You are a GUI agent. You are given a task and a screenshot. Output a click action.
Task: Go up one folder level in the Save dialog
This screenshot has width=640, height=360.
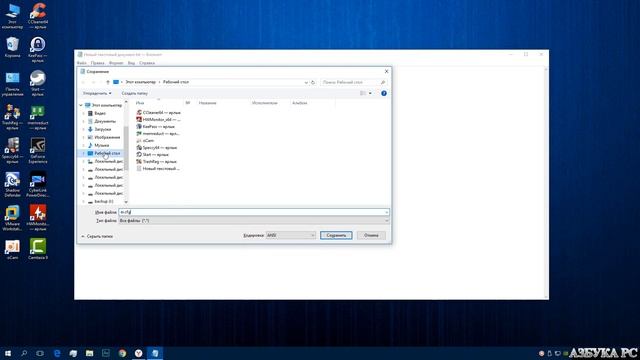pos(108,82)
